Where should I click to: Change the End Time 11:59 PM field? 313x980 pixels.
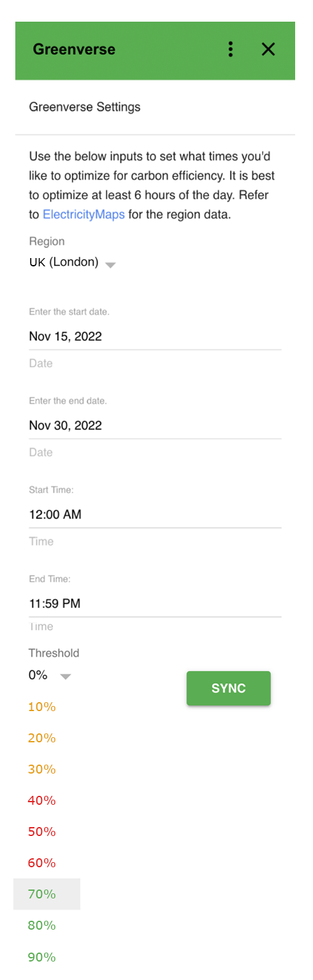tap(155, 604)
